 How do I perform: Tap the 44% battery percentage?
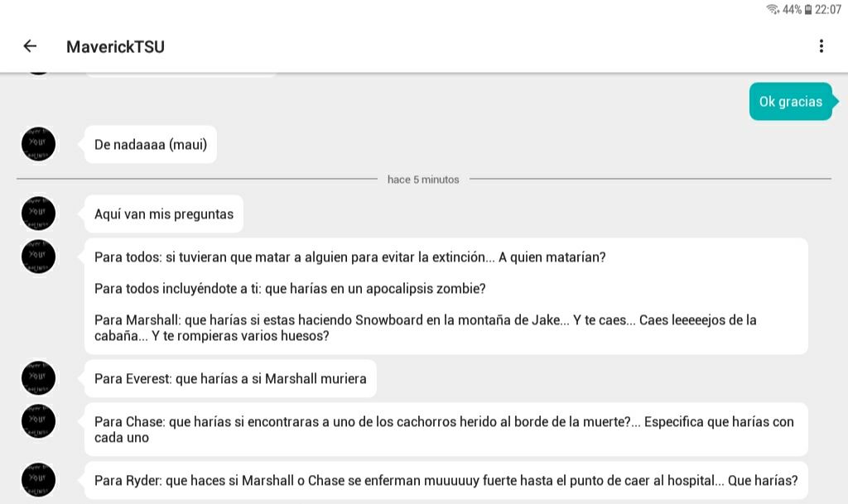792,9
